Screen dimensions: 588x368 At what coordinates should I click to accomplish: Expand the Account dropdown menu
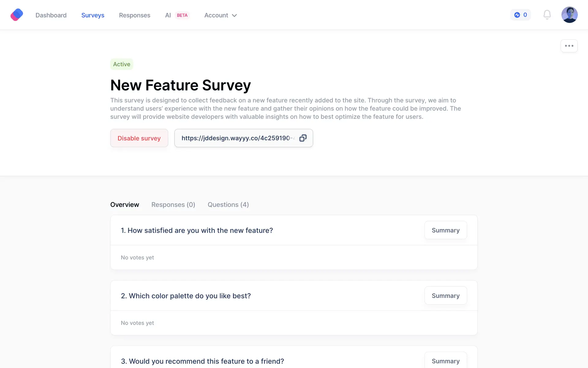[x=221, y=15]
